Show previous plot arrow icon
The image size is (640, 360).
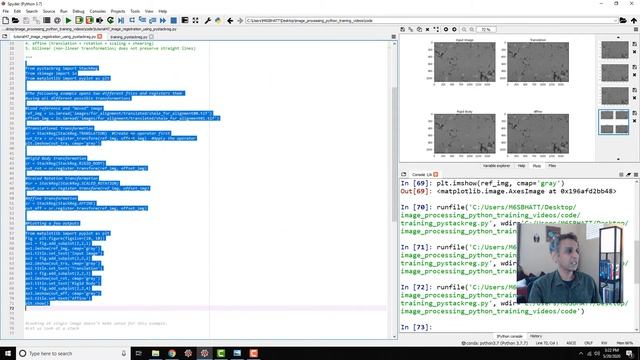(x=446, y=29)
